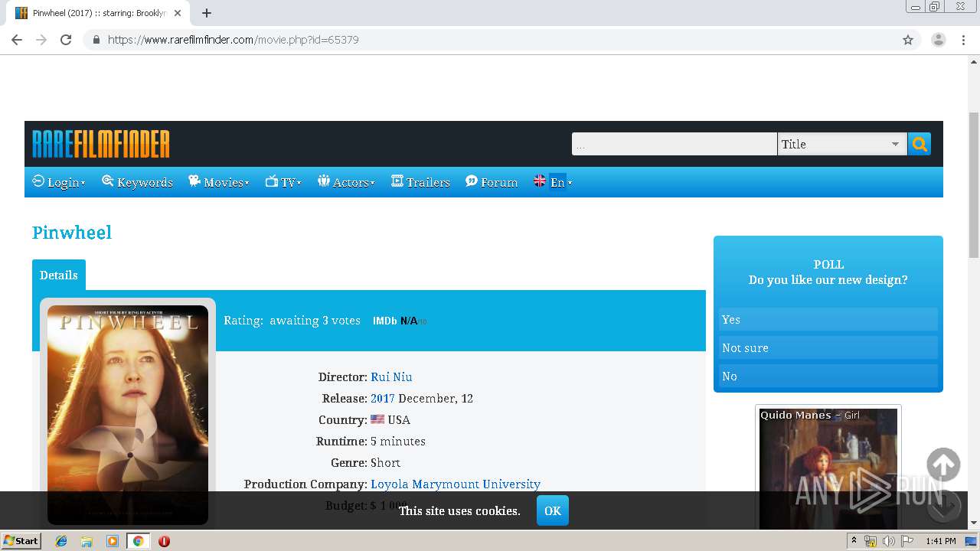The width and height of the screenshot is (980, 551).
Task: Click the network tray icon
Action: (871, 541)
